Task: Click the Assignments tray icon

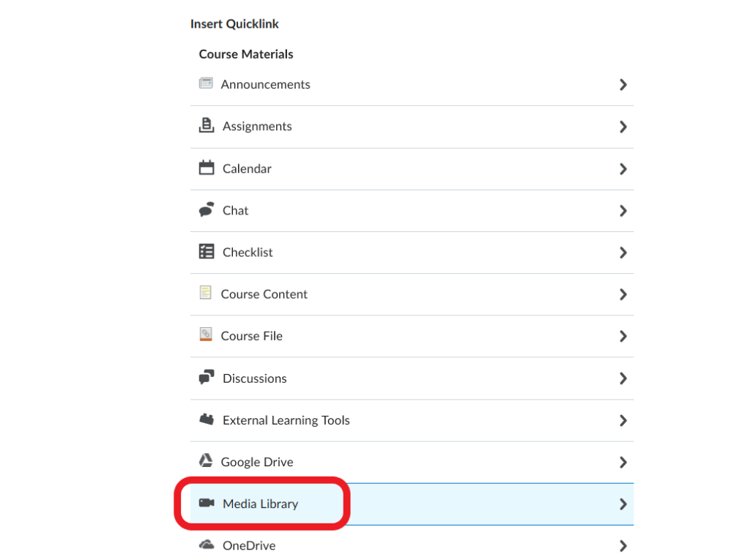Action: pyautogui.click(x=206, y=125)
